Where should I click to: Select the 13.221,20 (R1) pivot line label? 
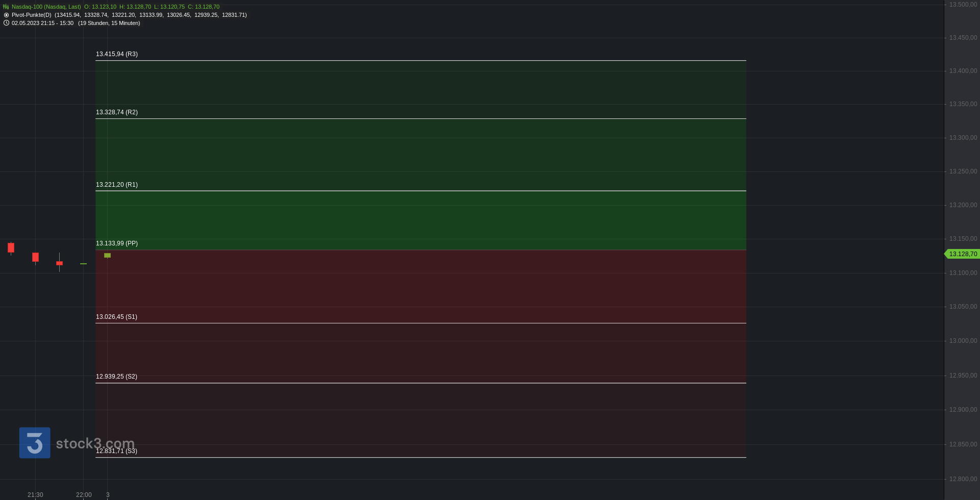point(117,185)
